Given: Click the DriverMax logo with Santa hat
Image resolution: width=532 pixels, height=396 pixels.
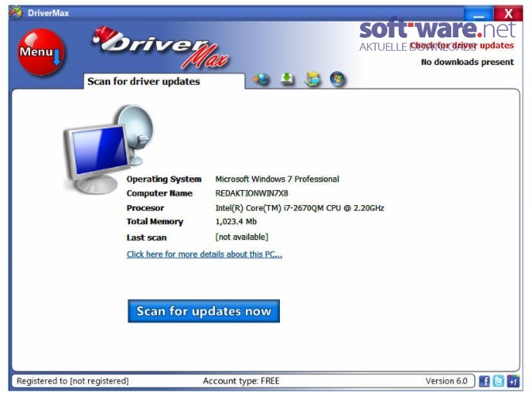Looking at the screenshot, I should [x=161, y=48].
